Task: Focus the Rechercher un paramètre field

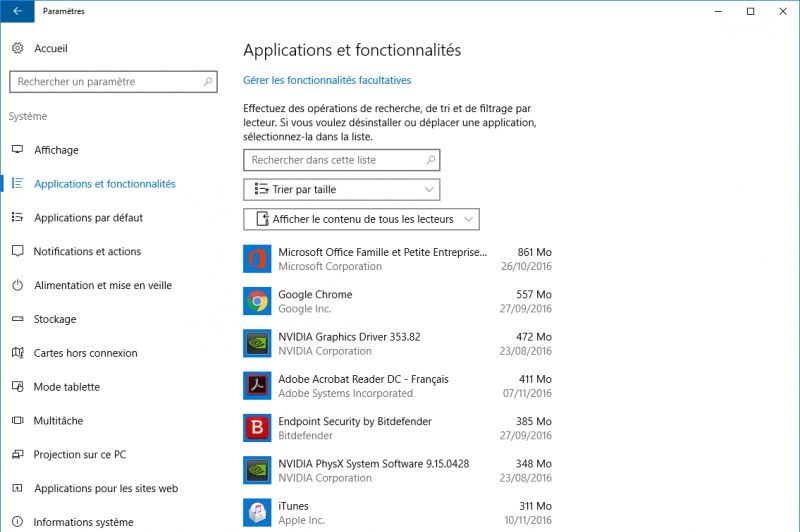Action: tap(113, 82)
